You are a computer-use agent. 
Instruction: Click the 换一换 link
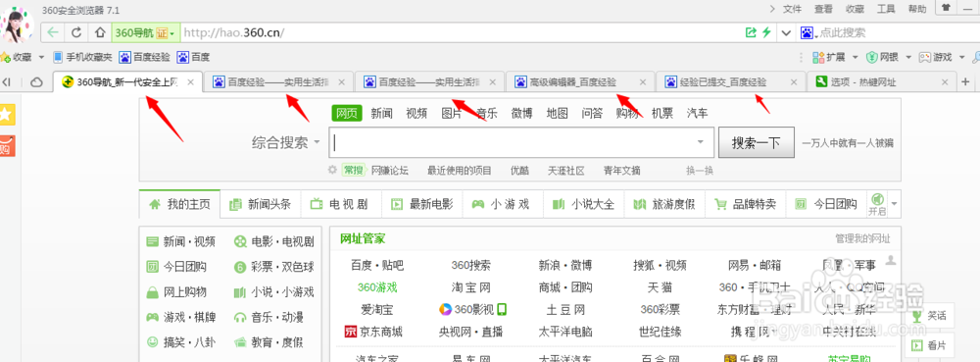click(x=700, y=170)
